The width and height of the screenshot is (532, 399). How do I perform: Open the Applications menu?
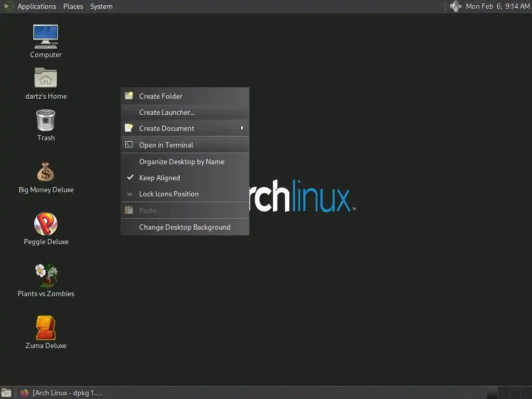coord(37,6)
